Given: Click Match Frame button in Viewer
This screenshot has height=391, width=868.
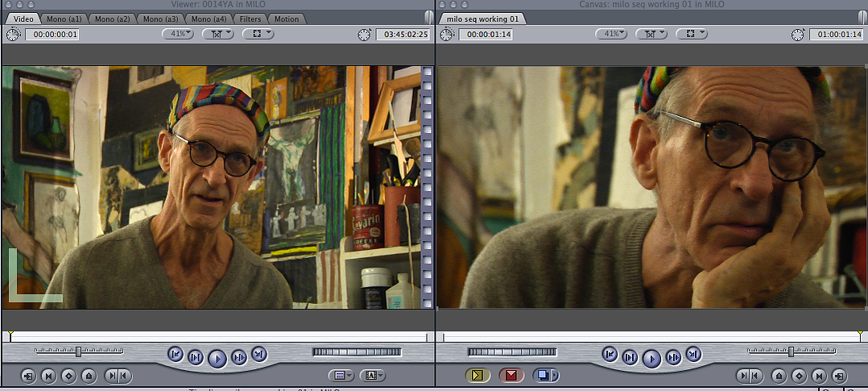Looking at the screenshot, I should (x=28, y=376).
